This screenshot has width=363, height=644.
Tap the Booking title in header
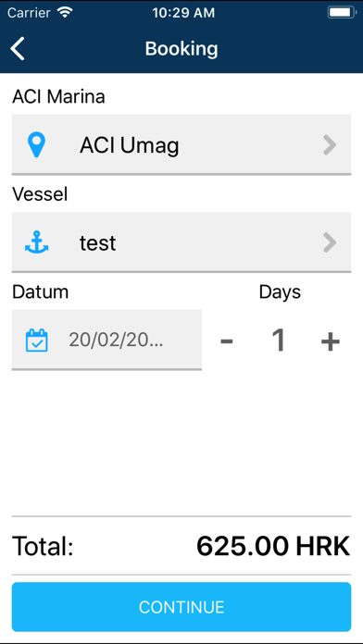pos(181,48)
